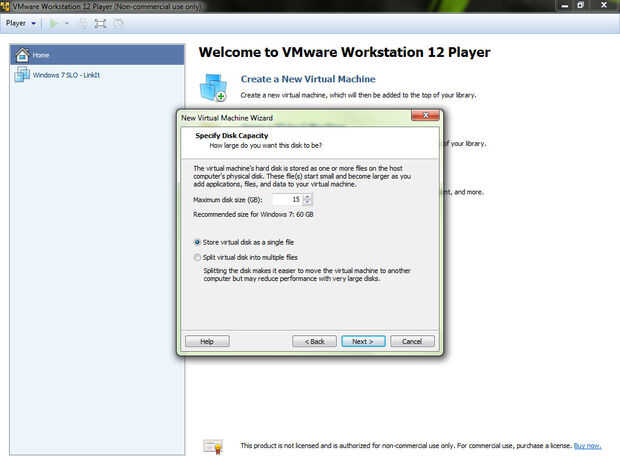Open the small arrow beside Power On

[x=67, y=24]
